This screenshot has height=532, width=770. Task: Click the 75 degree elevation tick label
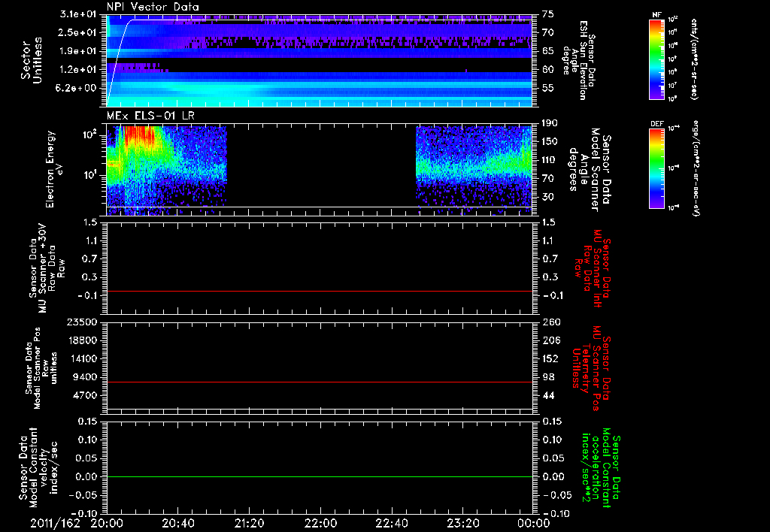(548, 14)
